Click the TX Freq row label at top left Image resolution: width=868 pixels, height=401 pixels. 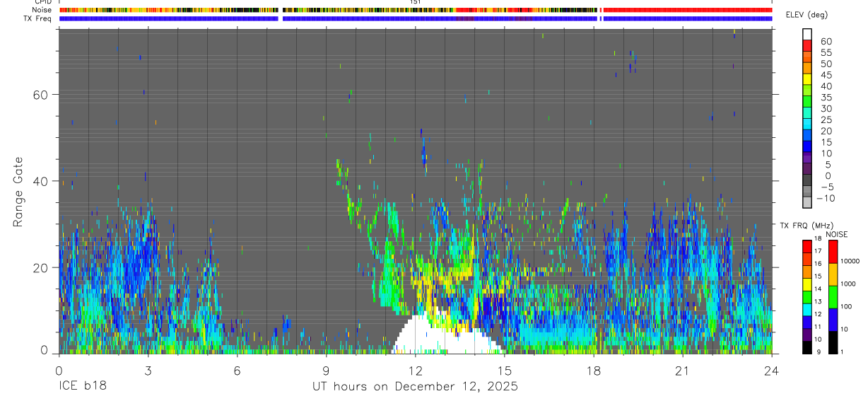click(x=37, y=18)
